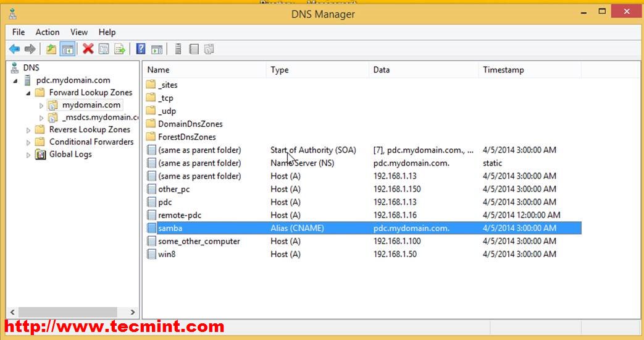Minimize the DNS Manager window
The height and width of the screenshot is (340, 644).
[x=583, y=12]
